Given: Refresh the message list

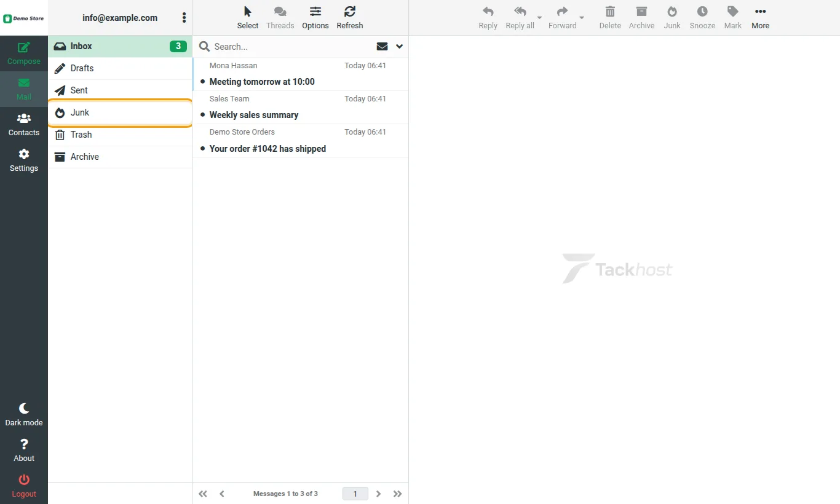Looking at the screenshot, I should 350,18.
